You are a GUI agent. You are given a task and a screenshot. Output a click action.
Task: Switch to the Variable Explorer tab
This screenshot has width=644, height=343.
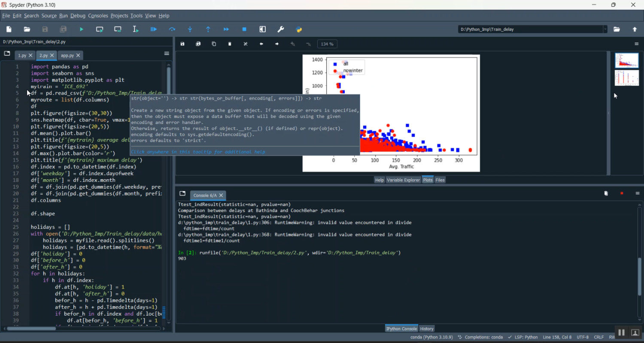click(x=403, y=180)
